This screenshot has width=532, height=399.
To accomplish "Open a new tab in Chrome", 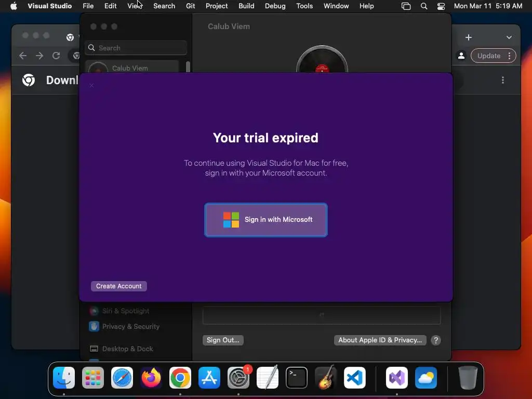I will tap(469, 37).
